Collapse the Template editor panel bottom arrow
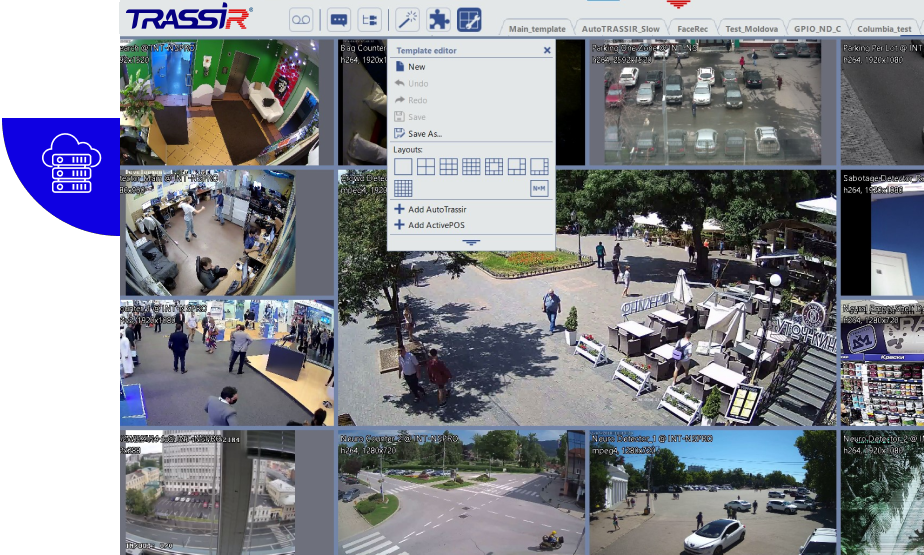Image resolution: width=924 pixels, height=555 pixels. [x=471, y=242]
